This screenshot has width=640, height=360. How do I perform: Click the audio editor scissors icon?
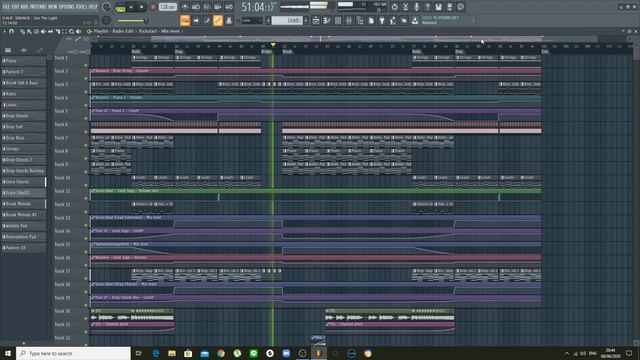405,7
